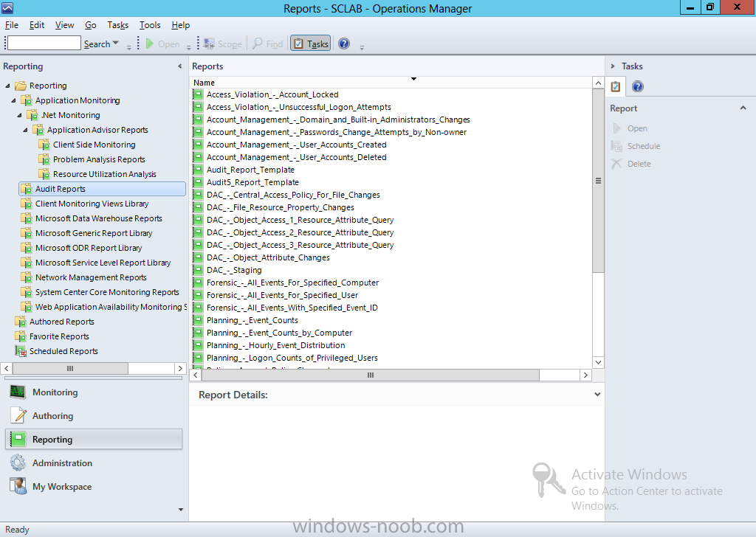
Task: Select Audit_Report_Template report icon
Action: [198, 170]
